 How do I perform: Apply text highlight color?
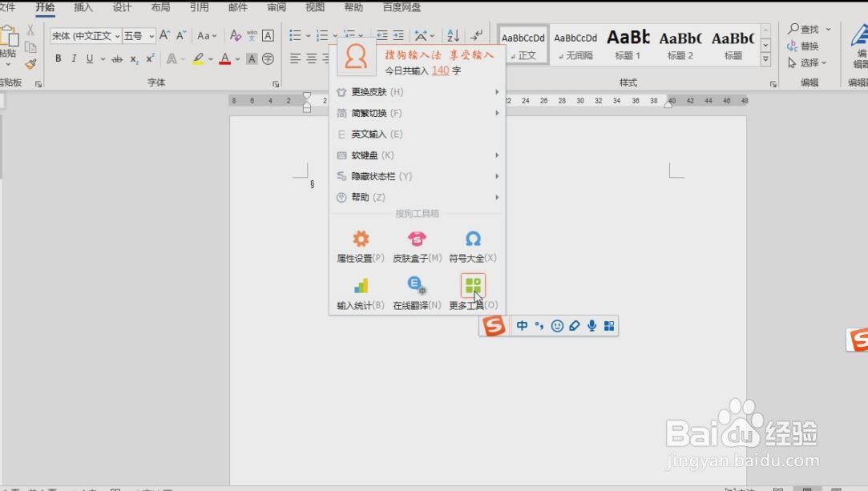point(198,58)
